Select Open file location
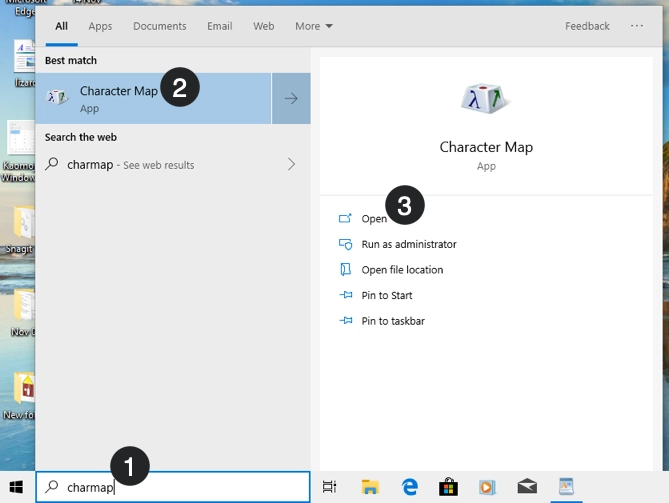The height and width of the screenshot is (503, 669). 402,270
